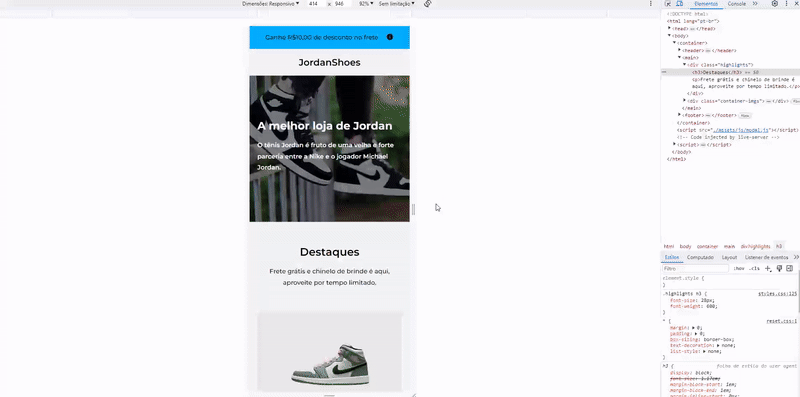Grab the right viewport resize handle
The height and width of the screenshot is (397, 800).
[x=413, y=209]
